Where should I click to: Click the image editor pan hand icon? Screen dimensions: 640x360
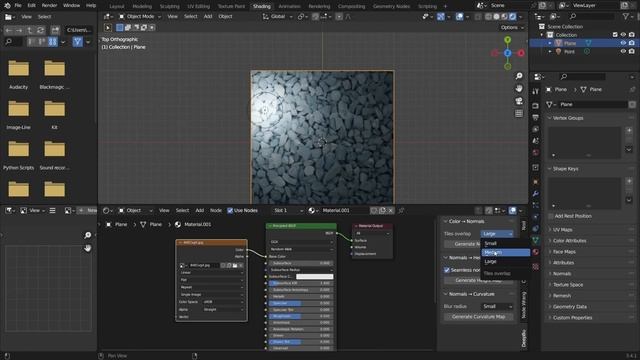[87, 248]
